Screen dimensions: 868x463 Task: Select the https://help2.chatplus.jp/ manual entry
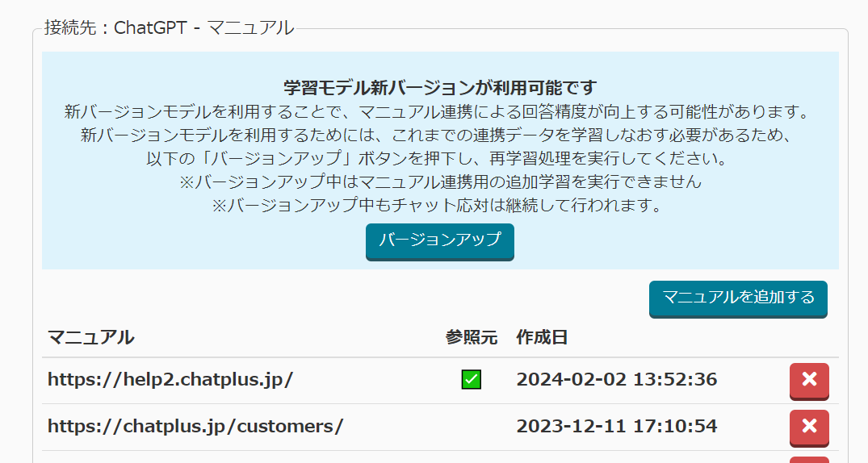(170, 380)
